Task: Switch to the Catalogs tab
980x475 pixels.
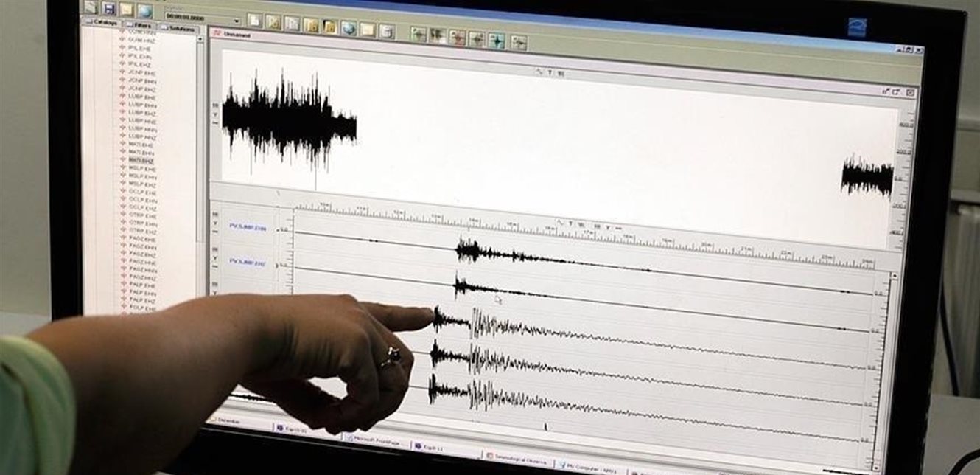Action: (x=105, y=24)
